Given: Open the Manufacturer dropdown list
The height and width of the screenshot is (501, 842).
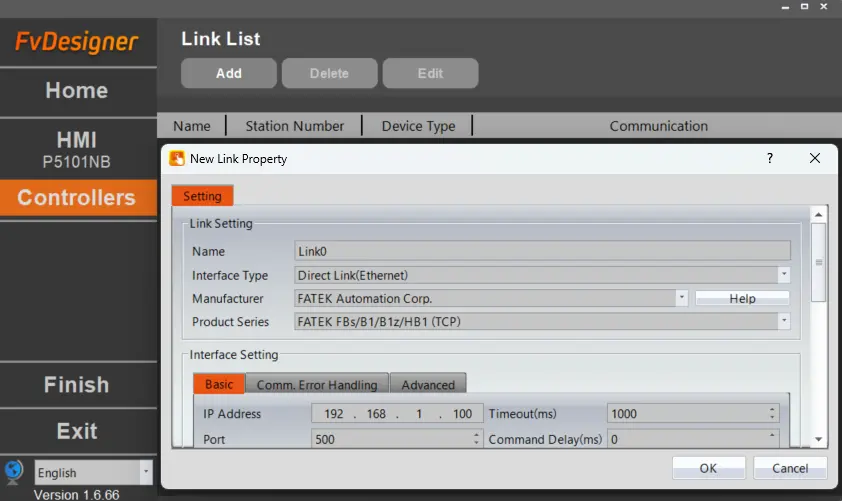Looking at the screenshot, I should click(x=681, y=298).
